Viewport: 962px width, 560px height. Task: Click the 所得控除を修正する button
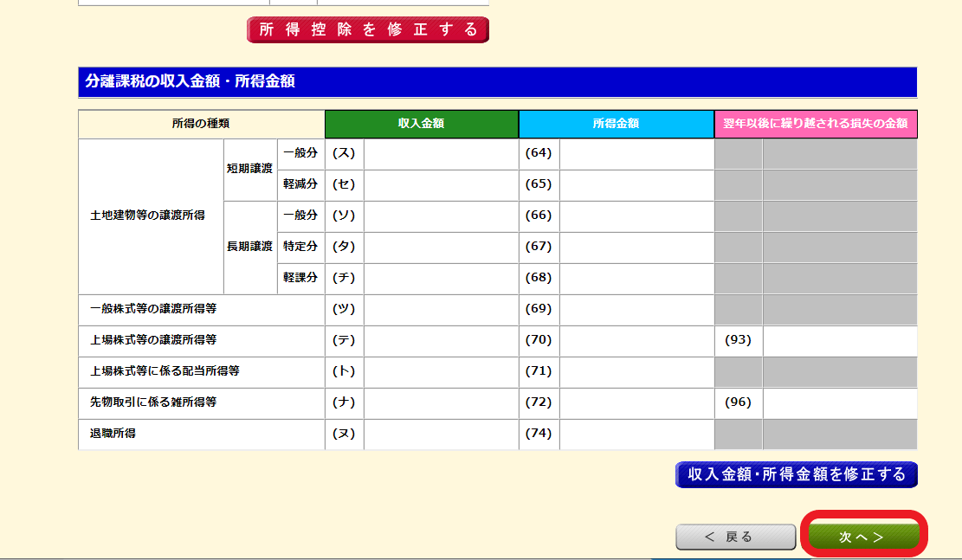pyautogui.click(x=367, y=29)
